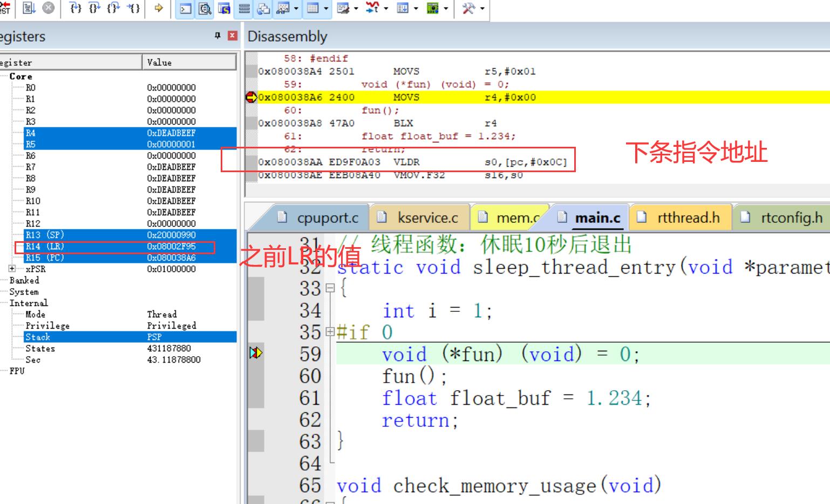Open the Watch Windows icon

(283, 9)
